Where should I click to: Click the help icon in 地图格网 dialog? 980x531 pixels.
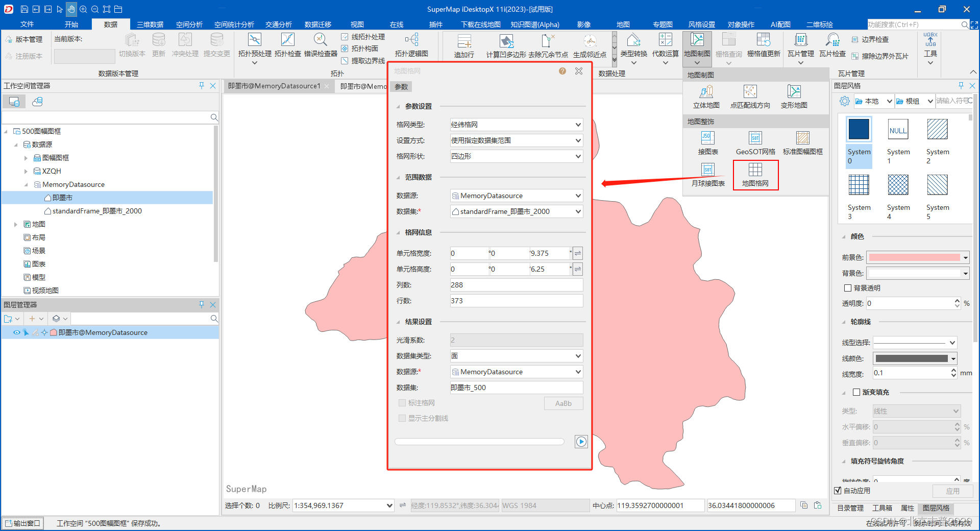(562, 71)
